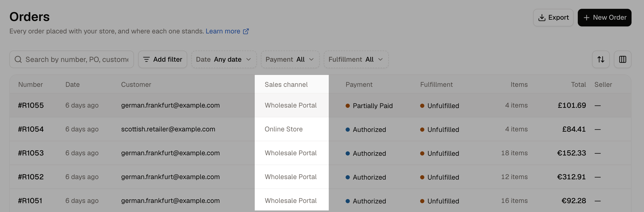Screen dimensions: 644x212
Task: Click the £84.41 total
Action: (x=574, y=129)
